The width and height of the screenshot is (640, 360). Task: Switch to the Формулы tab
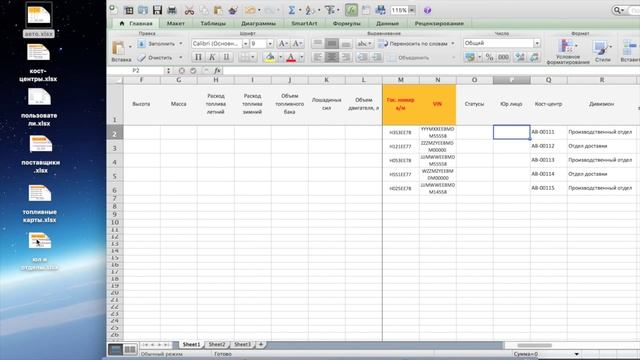346,23
